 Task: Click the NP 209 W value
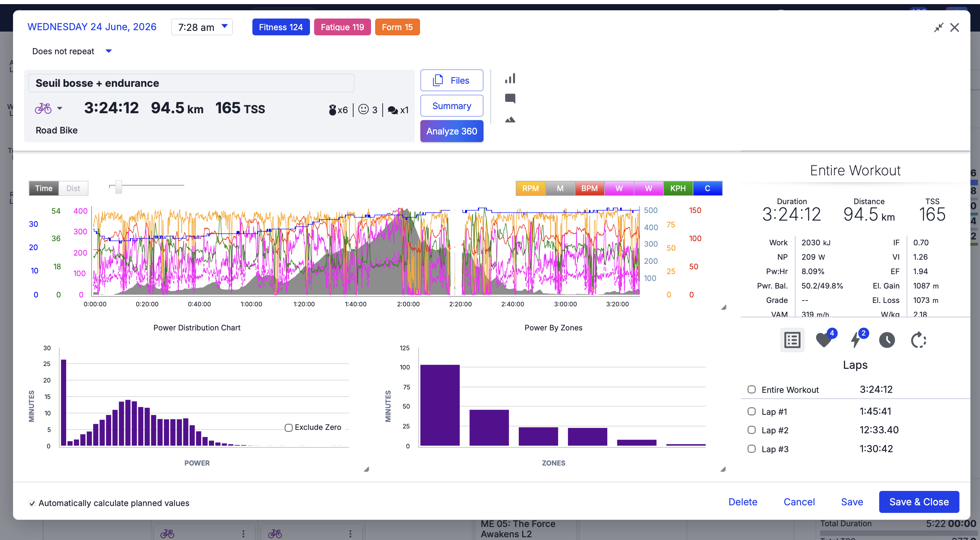tap(813, 257)
